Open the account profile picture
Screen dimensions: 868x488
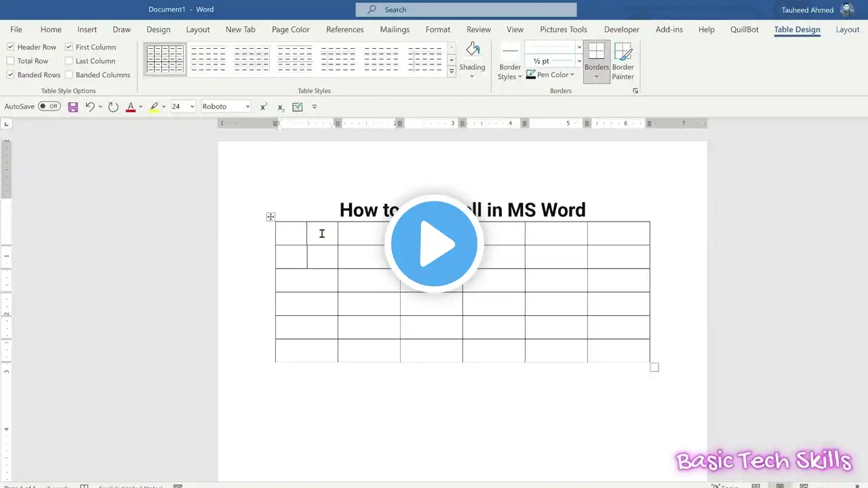click(847, 9)
